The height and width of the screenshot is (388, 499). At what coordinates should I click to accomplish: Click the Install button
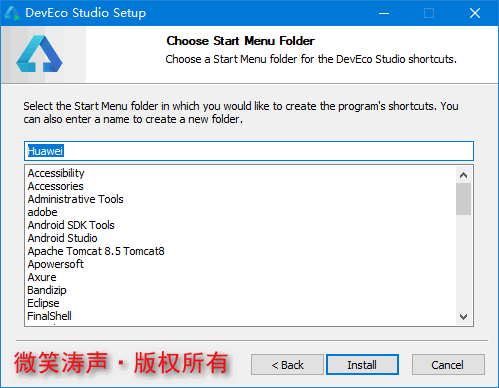[362, 365]
